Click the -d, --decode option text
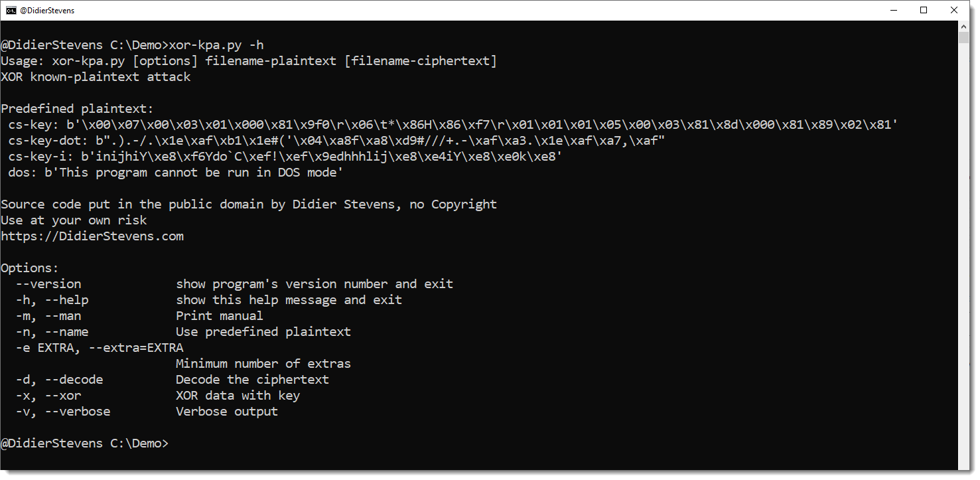The image size is (980, 480). click(x=60, y=380)
